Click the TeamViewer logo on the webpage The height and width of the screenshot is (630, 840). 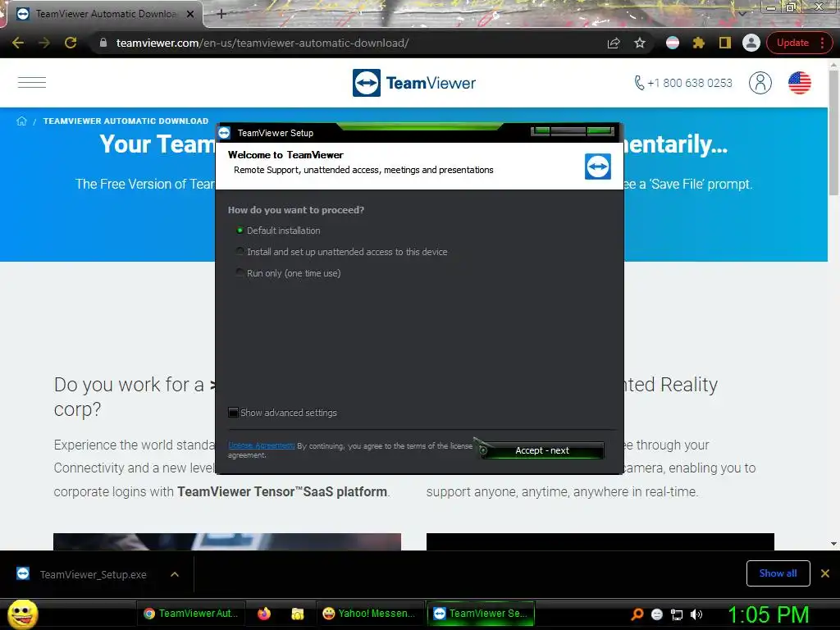tap(414, 83)
